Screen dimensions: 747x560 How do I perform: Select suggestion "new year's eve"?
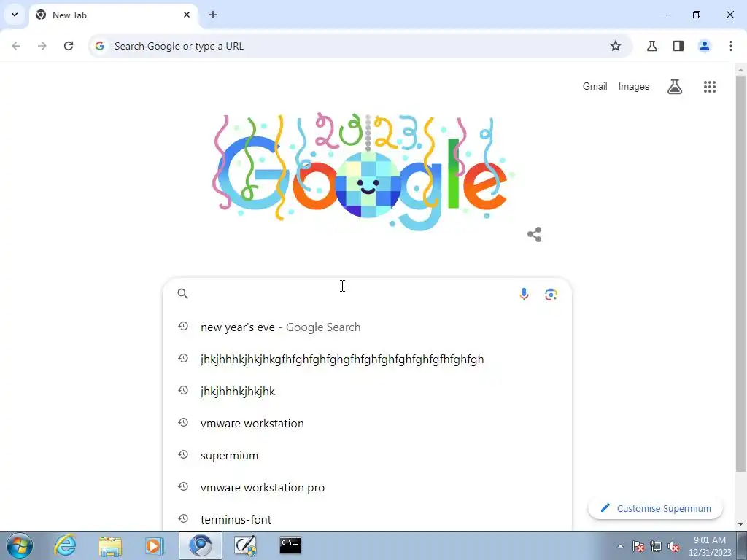(x=367, y=327)
